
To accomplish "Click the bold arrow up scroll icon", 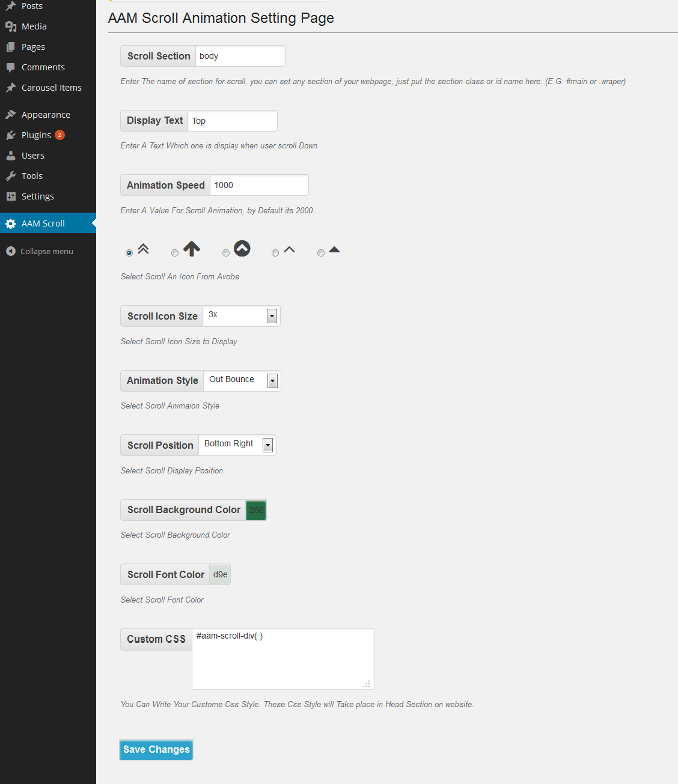I will pyautogui.click(x=192, y=249).
